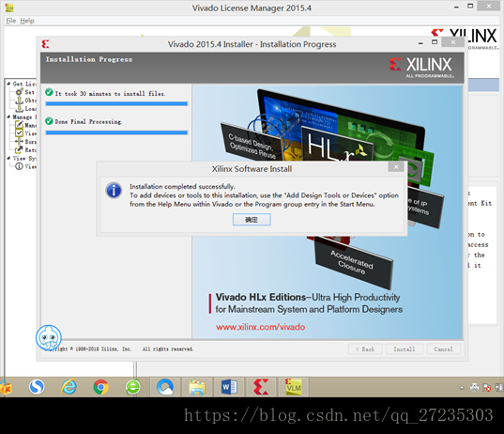
Task: Click the License Manager title bar icon
Action: (9, 8)
